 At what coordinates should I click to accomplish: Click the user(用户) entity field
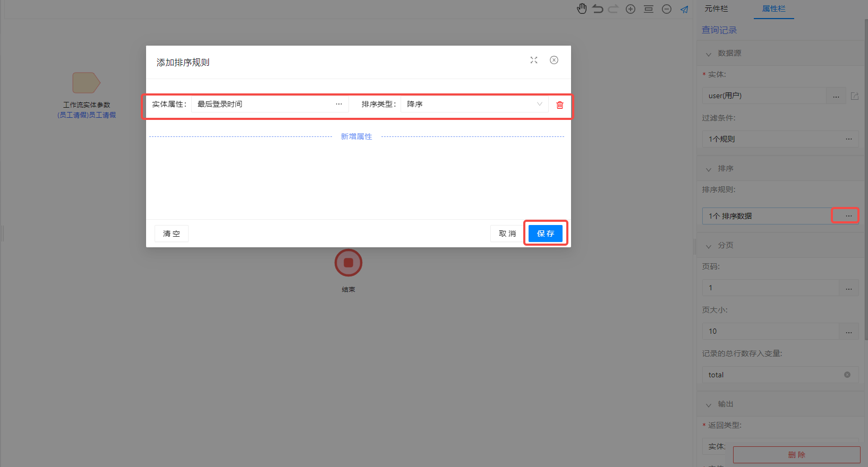pyautogui.click(x=764, y=96)
